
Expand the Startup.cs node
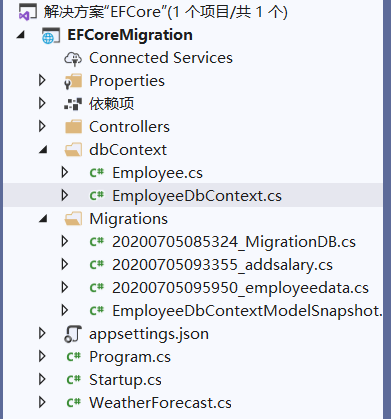(x=42, y=379)
